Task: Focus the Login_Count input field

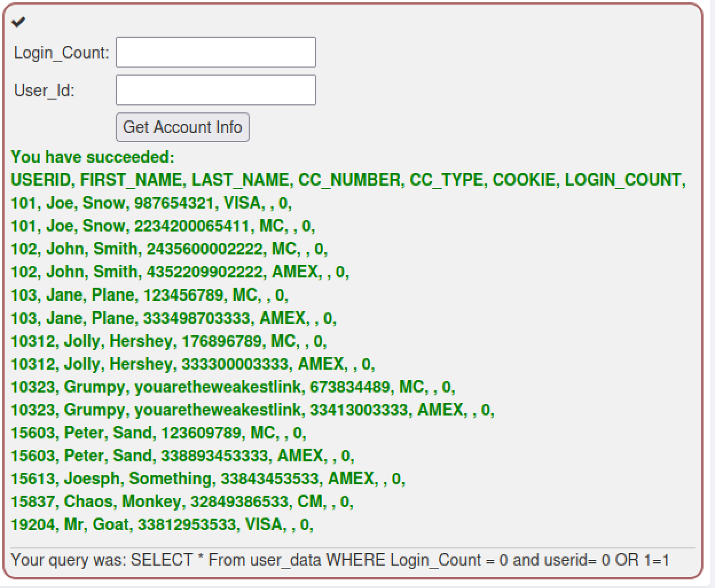Action: click(x=215, y=52)
